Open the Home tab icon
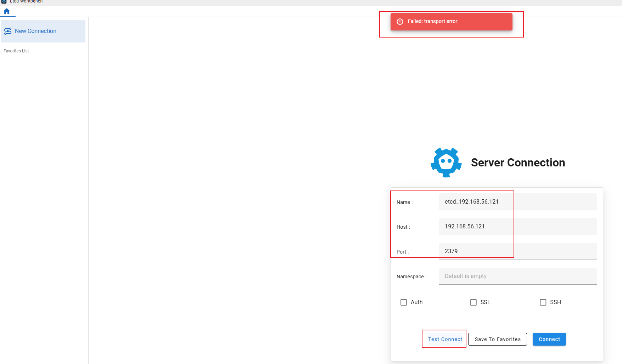Viewport: 622px width, 364px height. pos(7,11)
